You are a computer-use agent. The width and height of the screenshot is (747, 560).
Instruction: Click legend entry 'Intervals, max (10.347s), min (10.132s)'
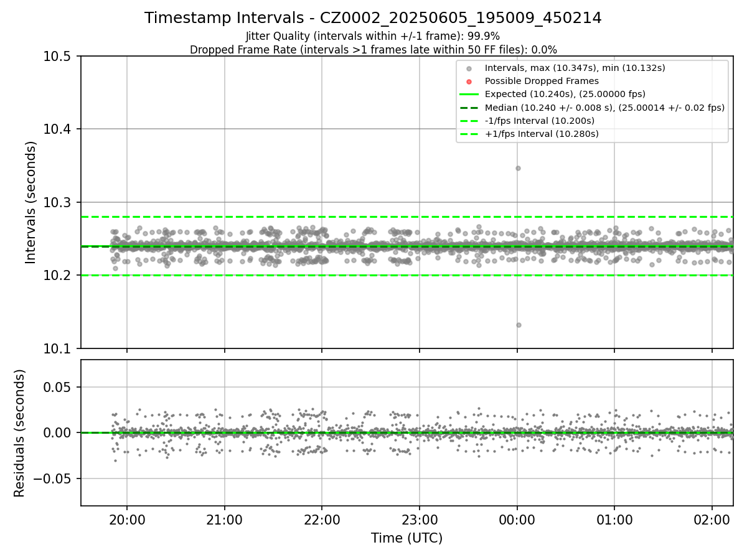click(x=575, y=68)
